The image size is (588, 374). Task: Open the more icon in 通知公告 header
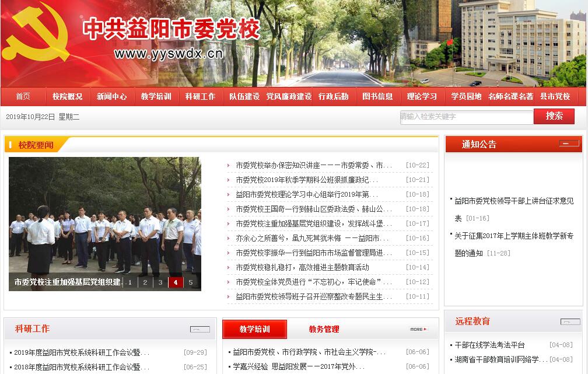click(569, 144)
